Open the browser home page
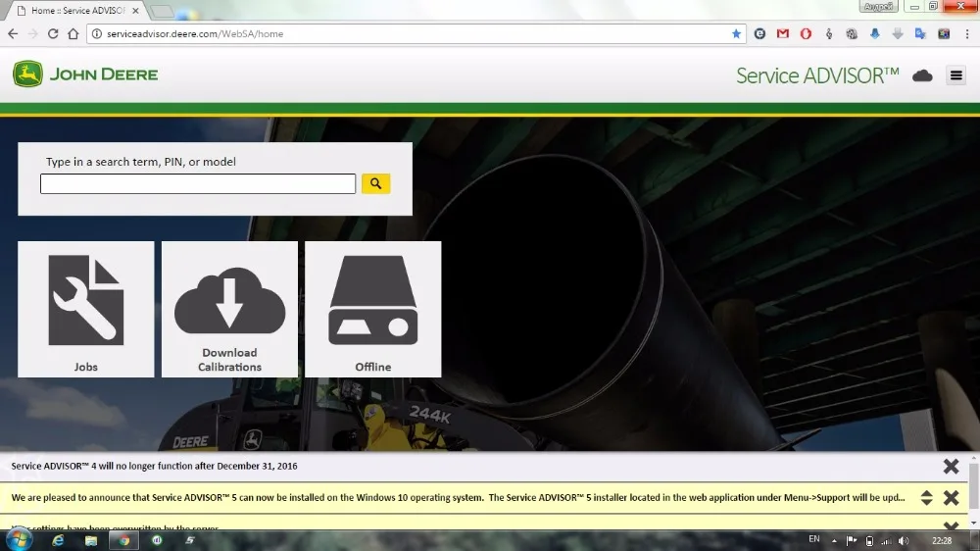Viewport: 980px width, 551px height. tap(73, 33)
